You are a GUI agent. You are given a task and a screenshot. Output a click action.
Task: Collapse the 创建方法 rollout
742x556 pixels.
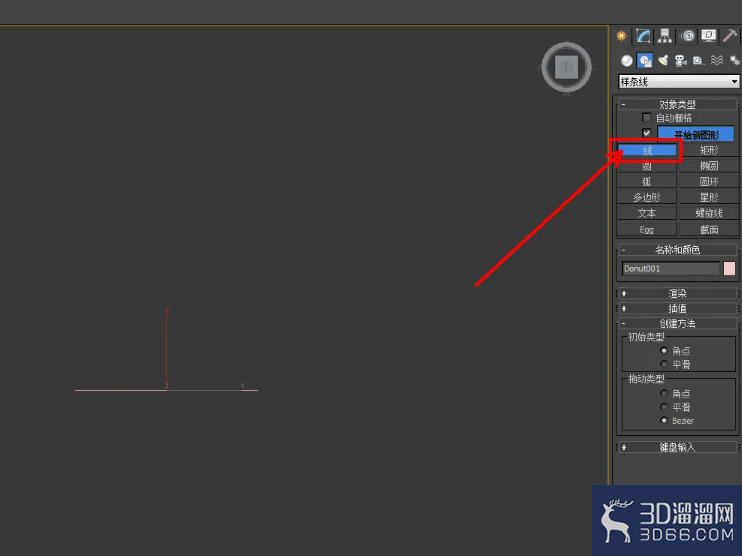pyautogui.click(x=678, y=324)
